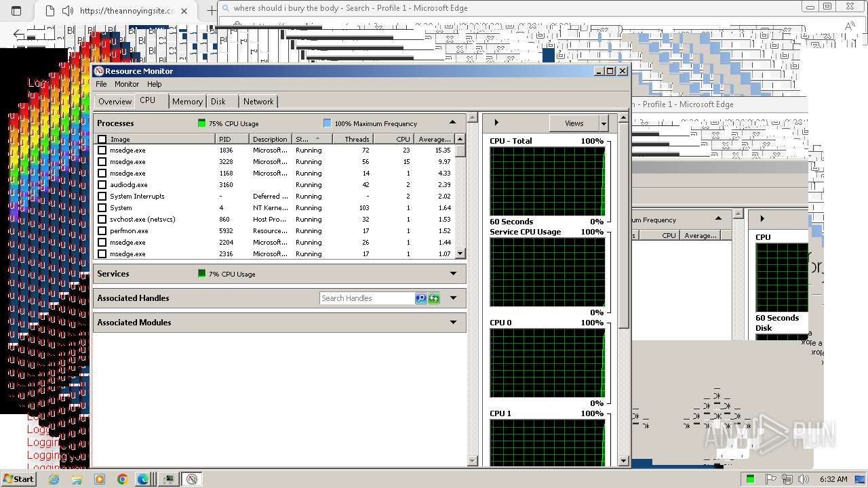Switch to the Disk tab
Screen dimensions: 868x488
pos(218,102)
